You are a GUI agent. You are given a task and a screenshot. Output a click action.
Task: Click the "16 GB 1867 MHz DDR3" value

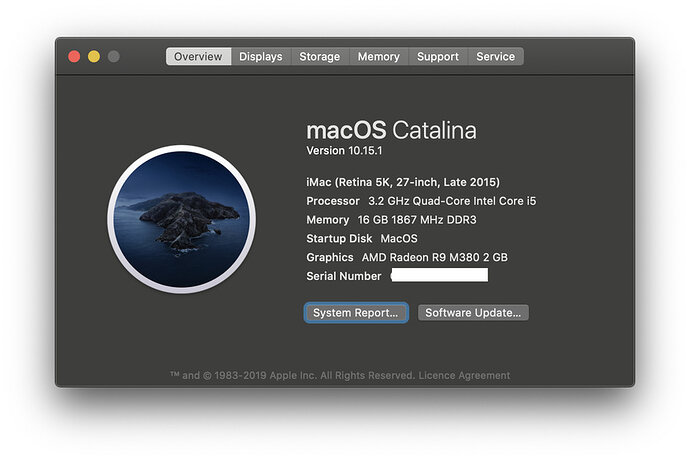click(417, 220)
